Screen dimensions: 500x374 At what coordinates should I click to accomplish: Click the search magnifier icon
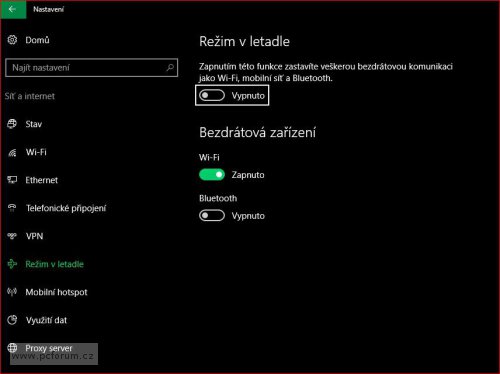170,68
